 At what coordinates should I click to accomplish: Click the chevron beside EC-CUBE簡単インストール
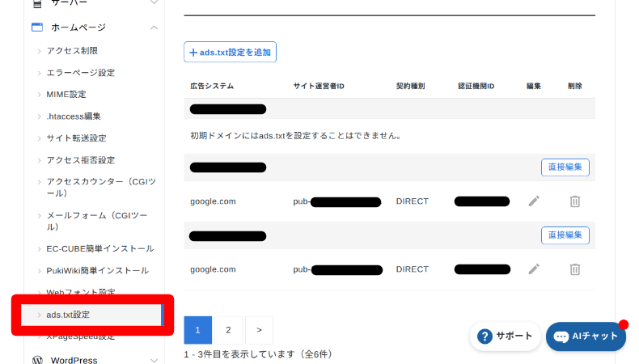39,249
